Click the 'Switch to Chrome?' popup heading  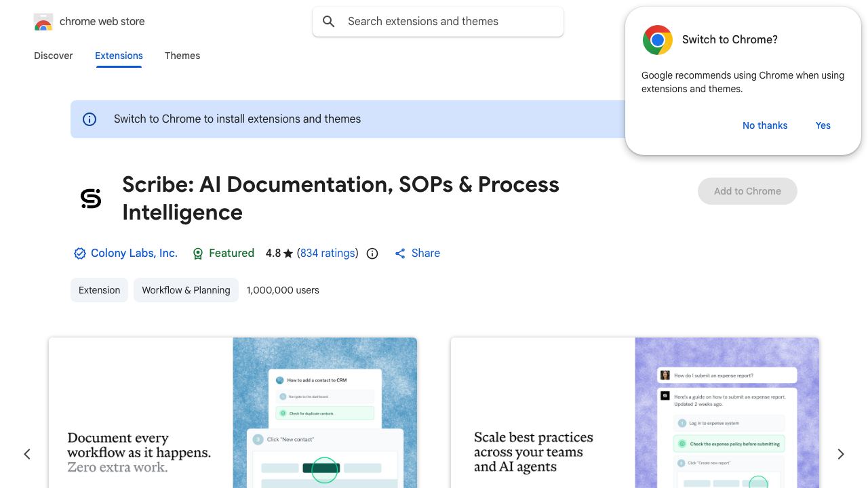click(x=730, y=40)
